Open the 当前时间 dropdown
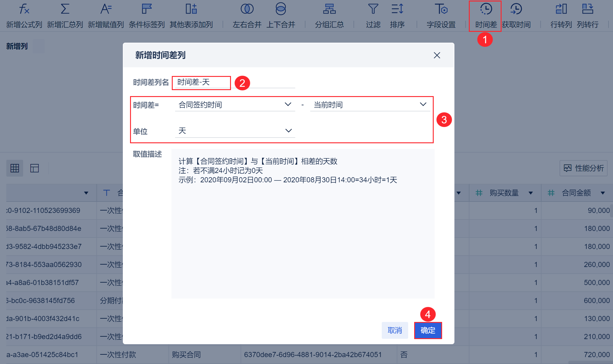Image resolution: width=613 pixels, height=364 pixels. pos(370,105)
